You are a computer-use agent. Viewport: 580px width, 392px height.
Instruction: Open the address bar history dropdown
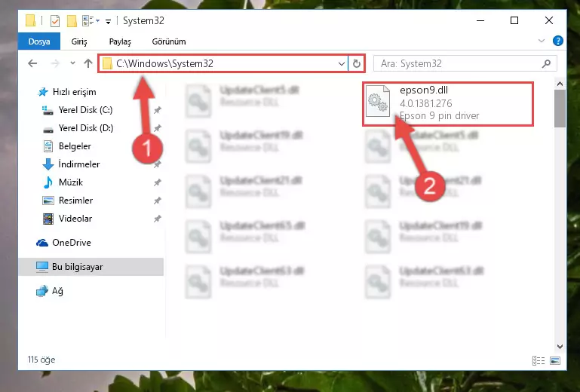click(x=342, y=63)
